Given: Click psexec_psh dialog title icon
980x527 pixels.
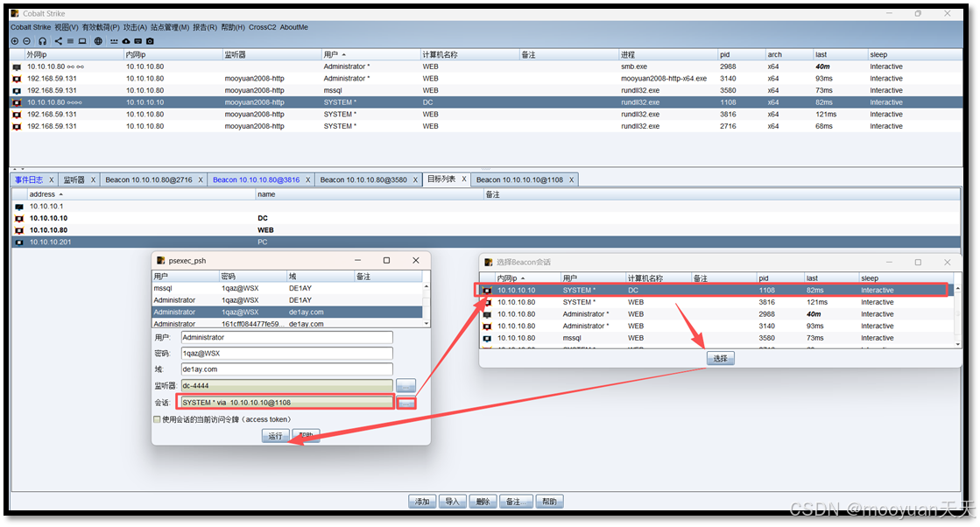Looking at the screenshot, I should tap(160, 260).
